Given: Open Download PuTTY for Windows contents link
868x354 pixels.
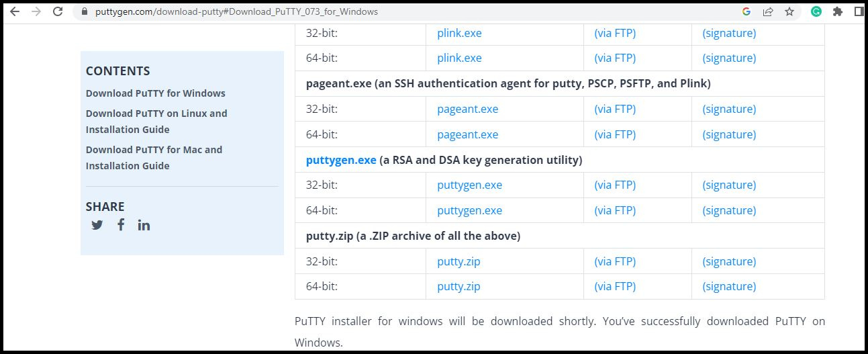Looking at the screenshot, I should pyautogui.click(x=156, y=93).
